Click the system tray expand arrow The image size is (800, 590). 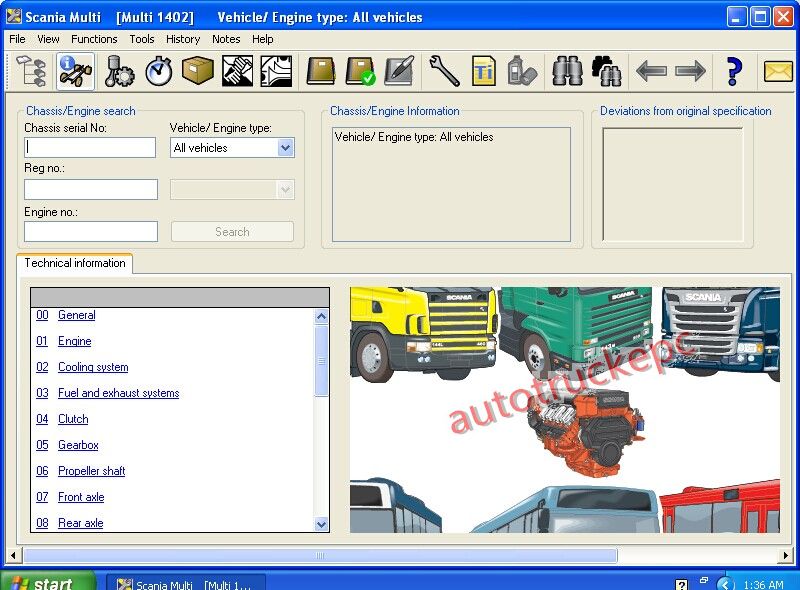pos(725,583)
